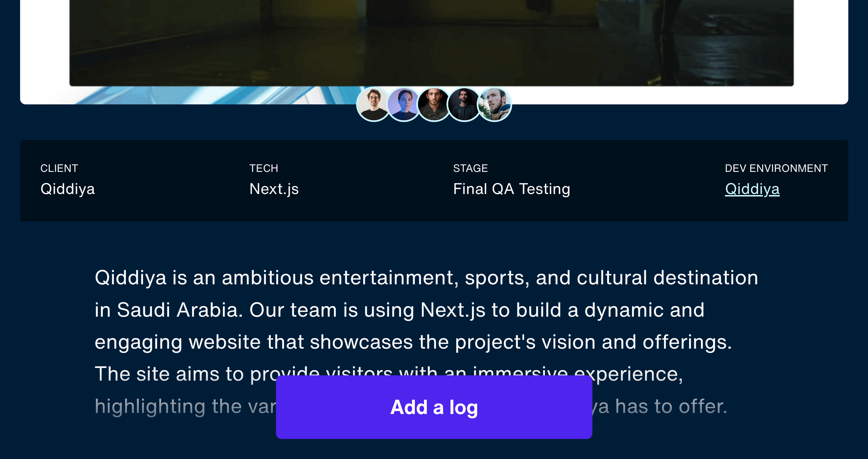
Task: Click the Final QA Testing stage text
Action: click(512, 189)
